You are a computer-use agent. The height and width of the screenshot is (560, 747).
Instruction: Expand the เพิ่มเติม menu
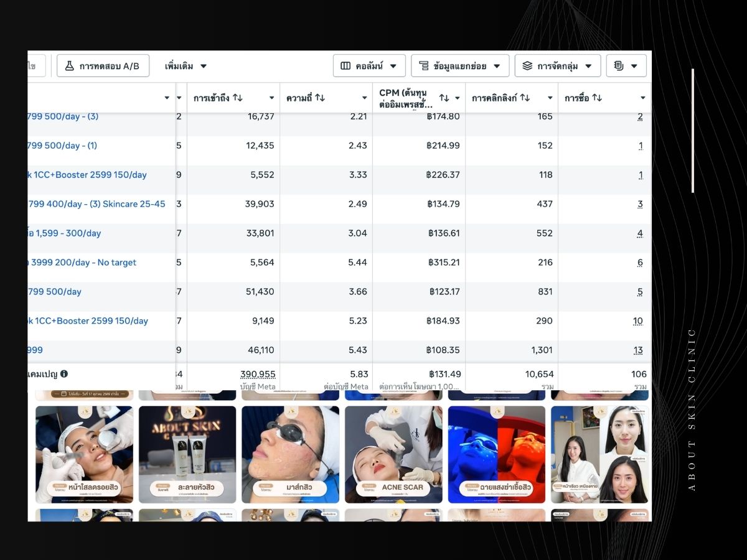pyautogui.click(x=186, y=66)
